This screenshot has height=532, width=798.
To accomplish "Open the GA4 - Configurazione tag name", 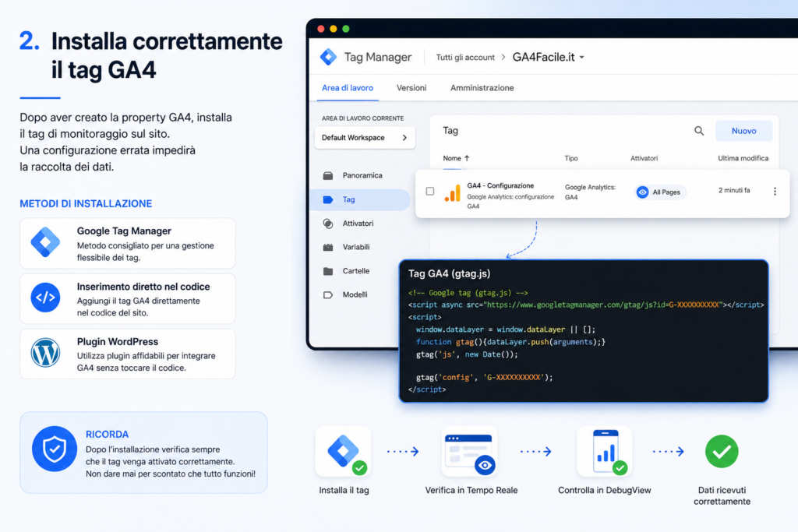I will [500, 185].
